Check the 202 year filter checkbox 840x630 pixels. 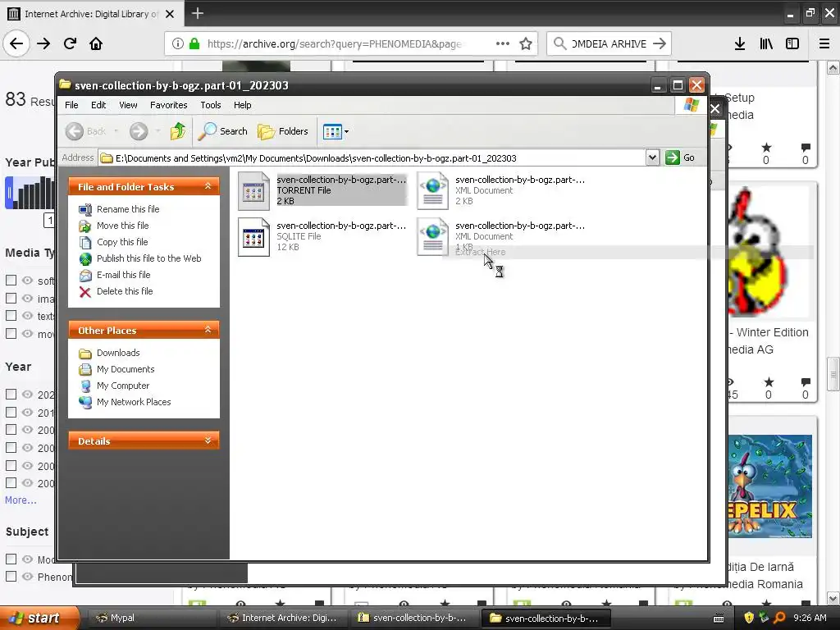(11, 395)
